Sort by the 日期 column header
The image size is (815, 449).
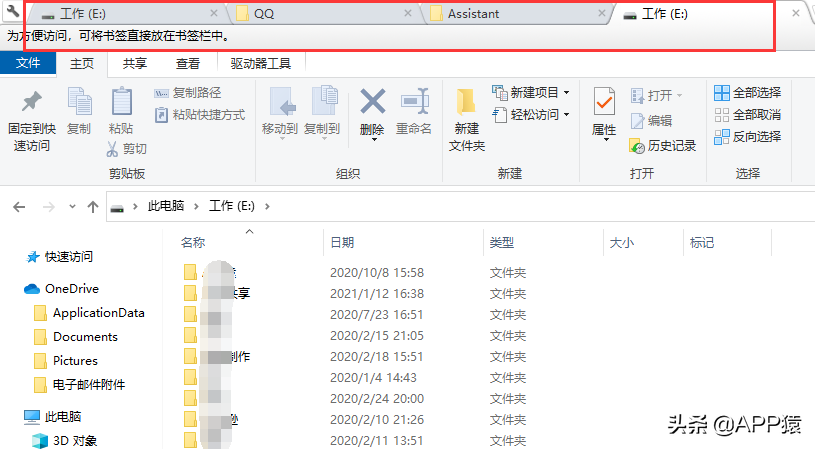coord(342,243)
